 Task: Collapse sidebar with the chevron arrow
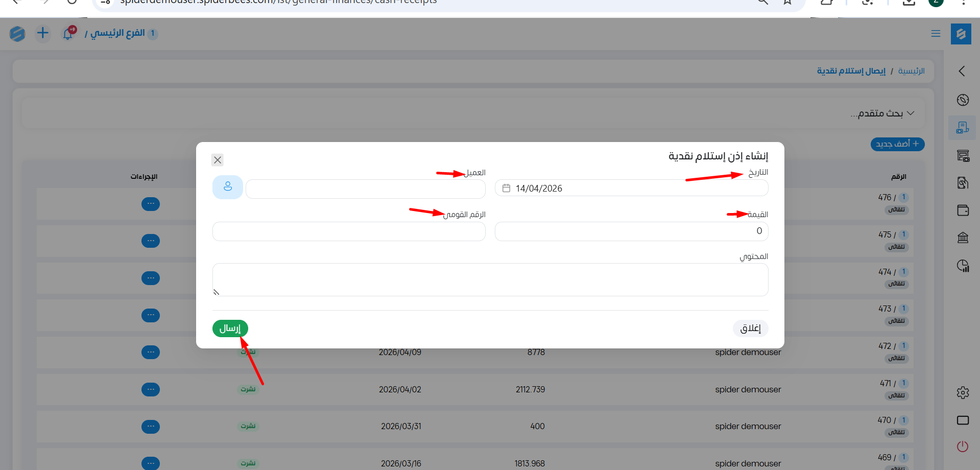962,71
